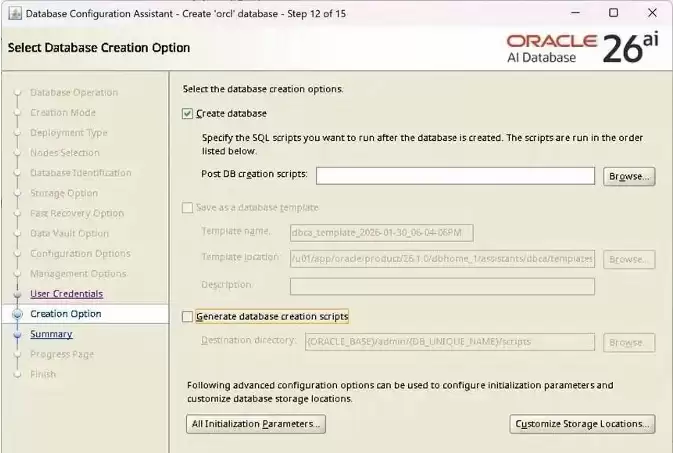Click the Java app icon in title bar
Viewport: 673px width, 453px height.
point(15,13)
